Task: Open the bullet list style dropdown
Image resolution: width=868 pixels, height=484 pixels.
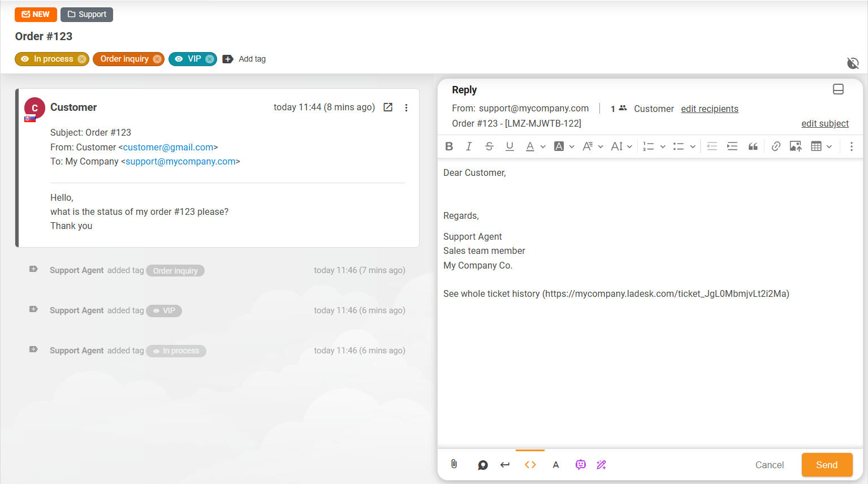Action: click(x=692, y=146)
